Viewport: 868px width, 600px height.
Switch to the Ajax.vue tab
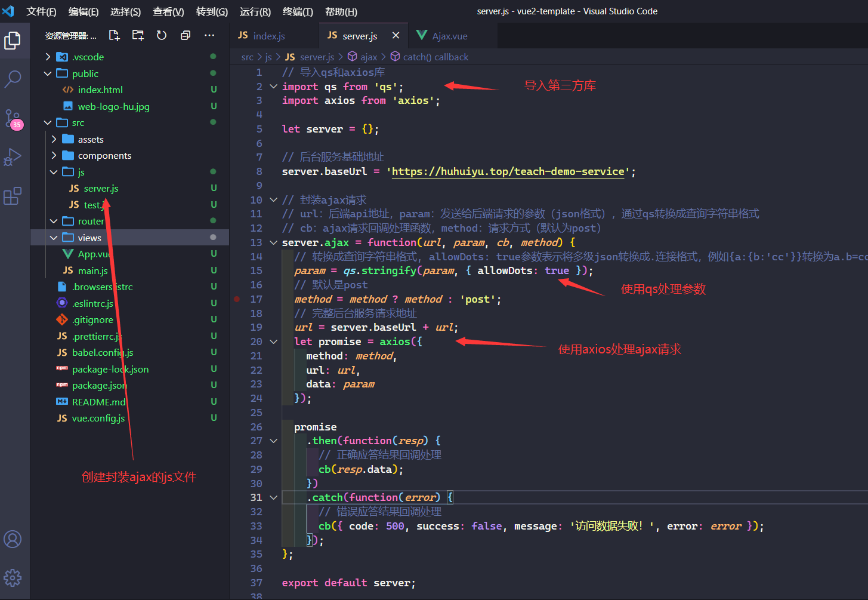click(449, 36)
